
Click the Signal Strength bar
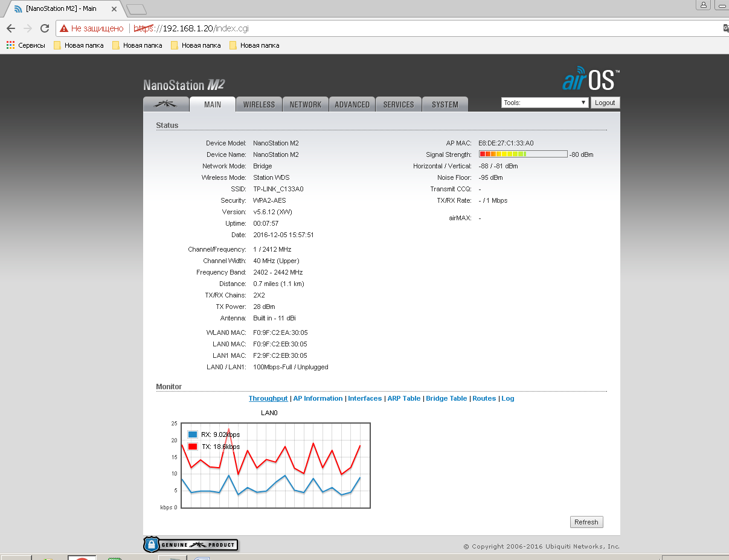pos(523,154)
